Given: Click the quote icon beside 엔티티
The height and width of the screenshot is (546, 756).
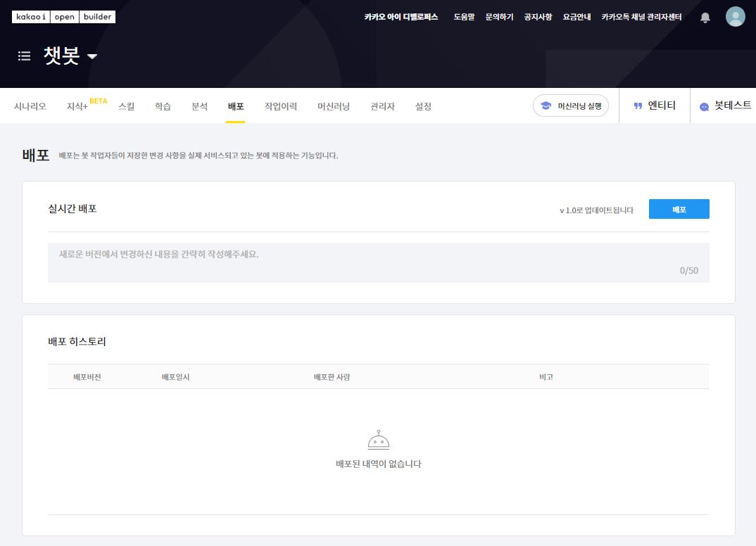Looking at the screenshot, I should coord(638,106).
